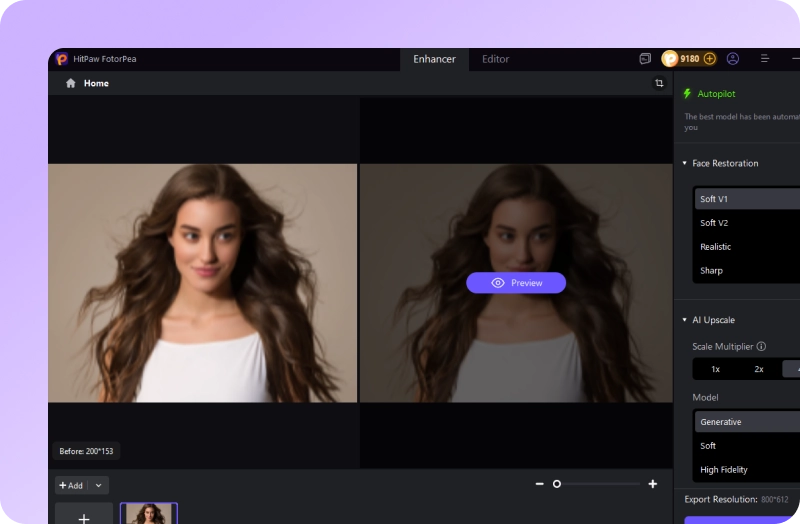The width and height of the screenshot is (800, 524).
Task: Click the dimmed after preview image
Action: click(516, 283)
